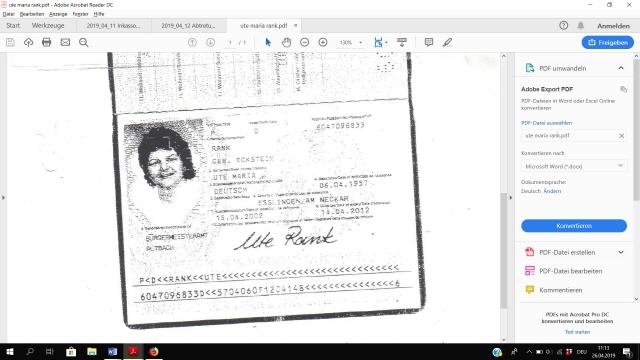
Task: Activate the highlight pen tool
Action: pyautogui.click(x=447, y=42)
